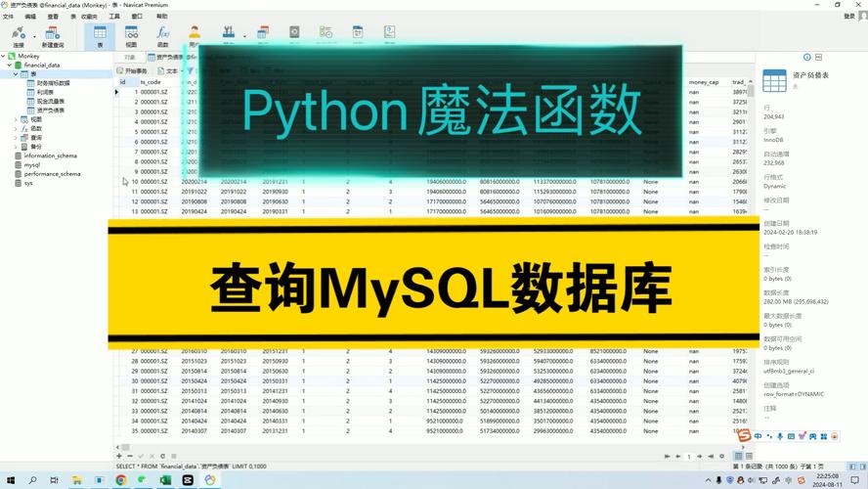Open the record limit settings gear
This screenshot has width=868, height=489.
click(721, 457)
